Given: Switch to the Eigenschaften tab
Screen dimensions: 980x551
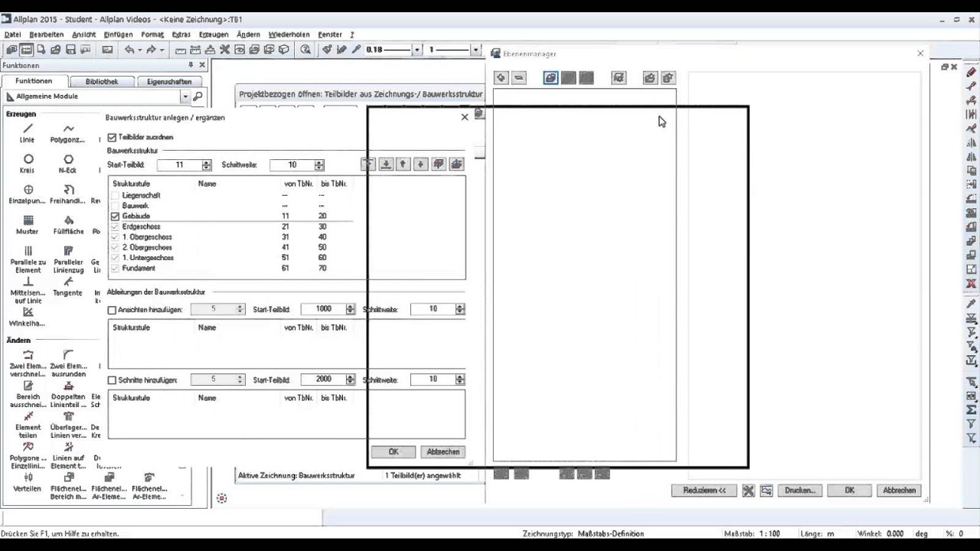Looking at the screenshot, I should click(x=169, y=81).
